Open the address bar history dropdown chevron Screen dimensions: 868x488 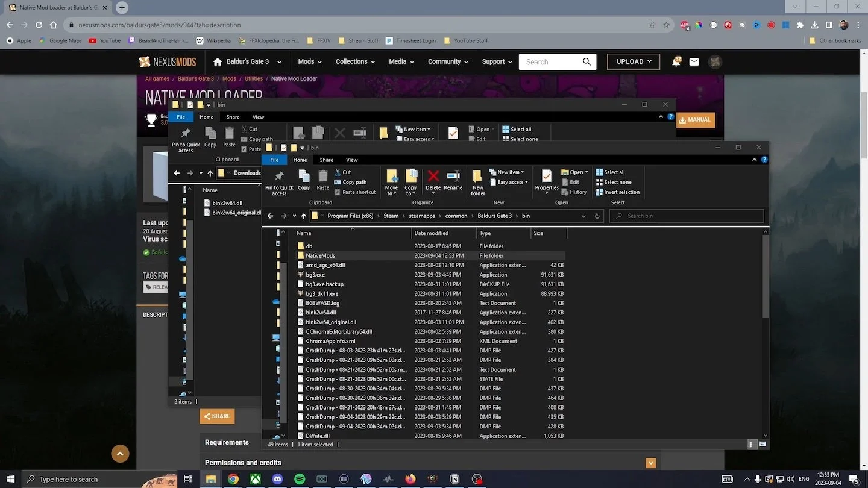(583, 216)
